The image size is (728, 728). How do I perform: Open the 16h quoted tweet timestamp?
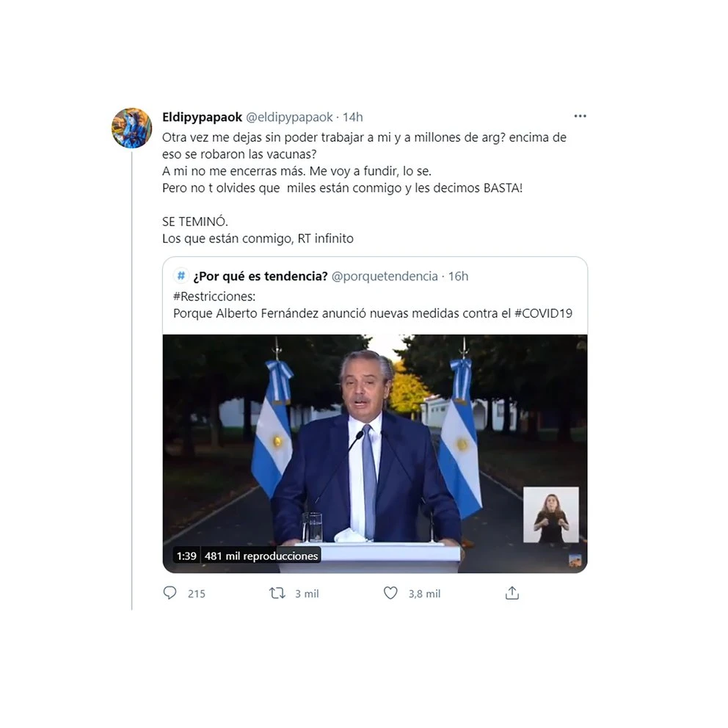coord(458,276)
